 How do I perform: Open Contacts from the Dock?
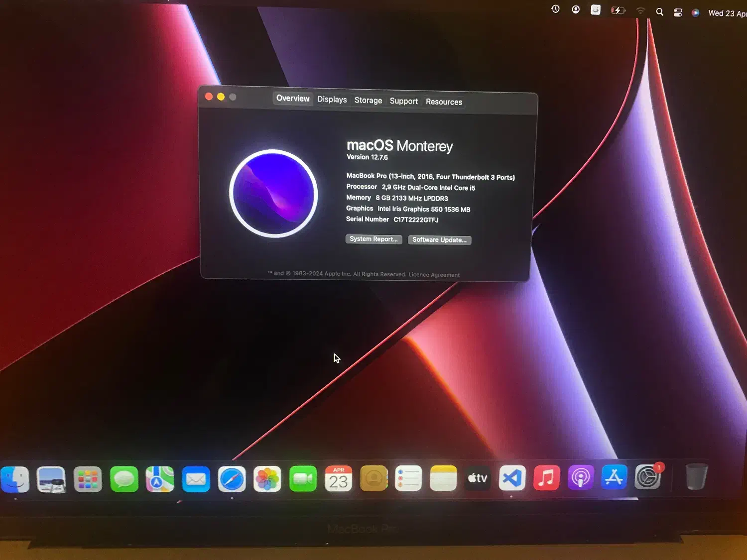[x=373, y=478]
